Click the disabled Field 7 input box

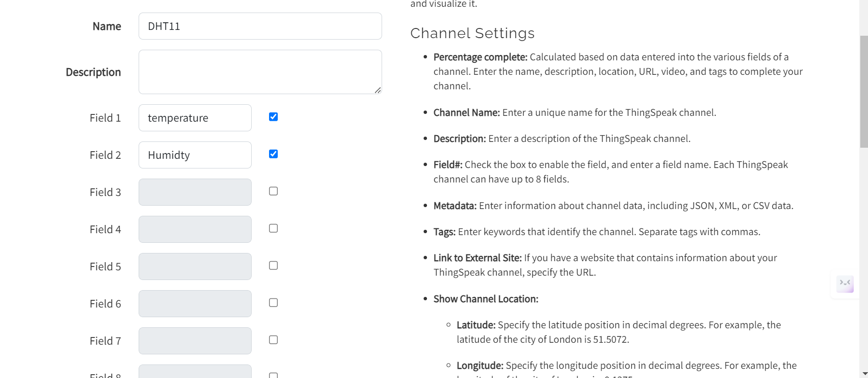pos(195,341)
